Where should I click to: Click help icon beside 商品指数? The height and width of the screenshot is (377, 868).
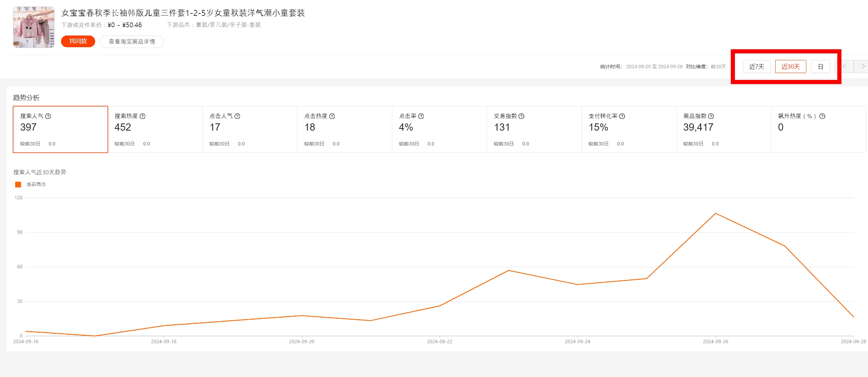coord(711,116)
